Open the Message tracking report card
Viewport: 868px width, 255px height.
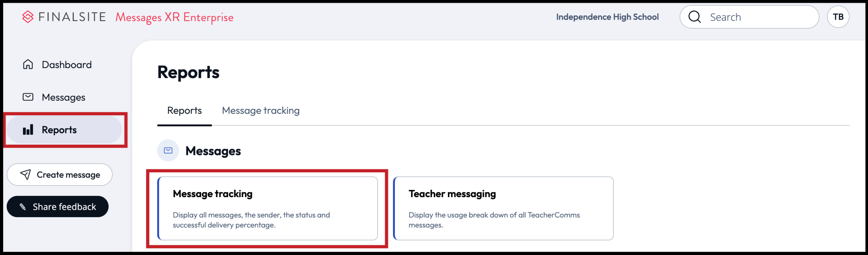(x=268, y=209)
